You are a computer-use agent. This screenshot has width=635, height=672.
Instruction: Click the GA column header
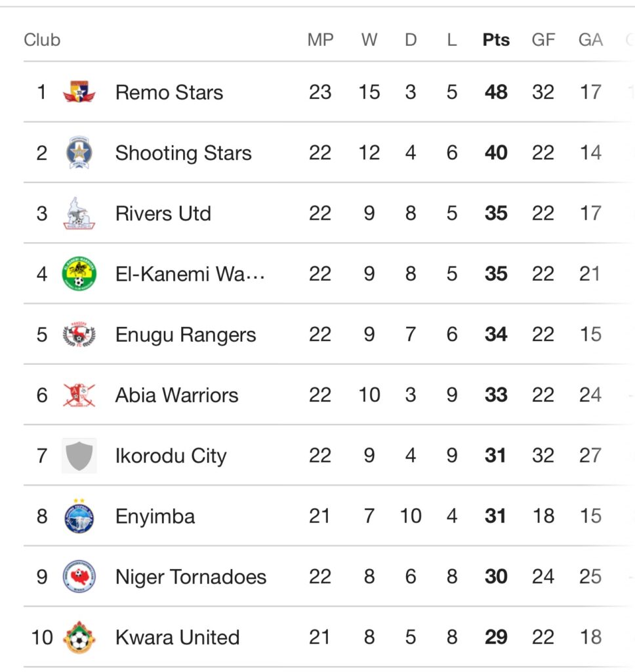tap(590, 40)
